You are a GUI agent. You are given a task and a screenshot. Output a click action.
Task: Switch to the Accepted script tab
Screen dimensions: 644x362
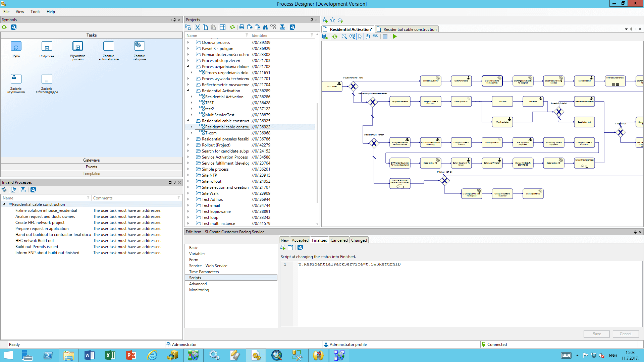coord(300,240)
